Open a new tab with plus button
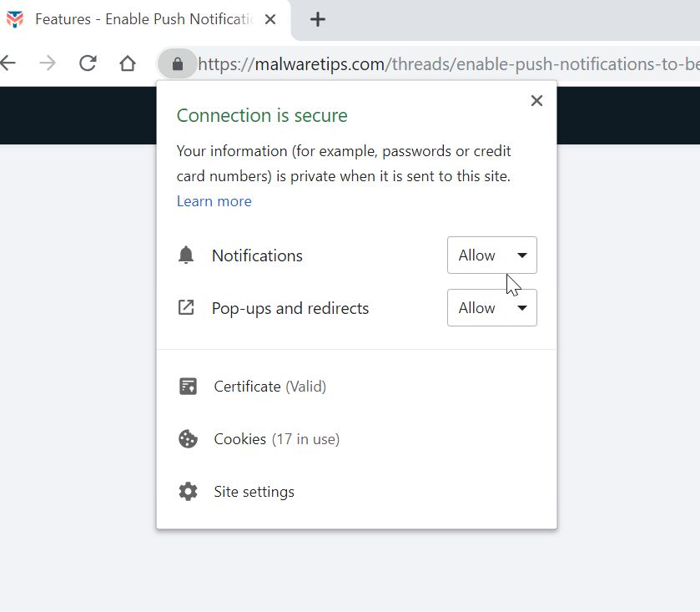This screenshot has height=612, width=700. click(318, 19)
